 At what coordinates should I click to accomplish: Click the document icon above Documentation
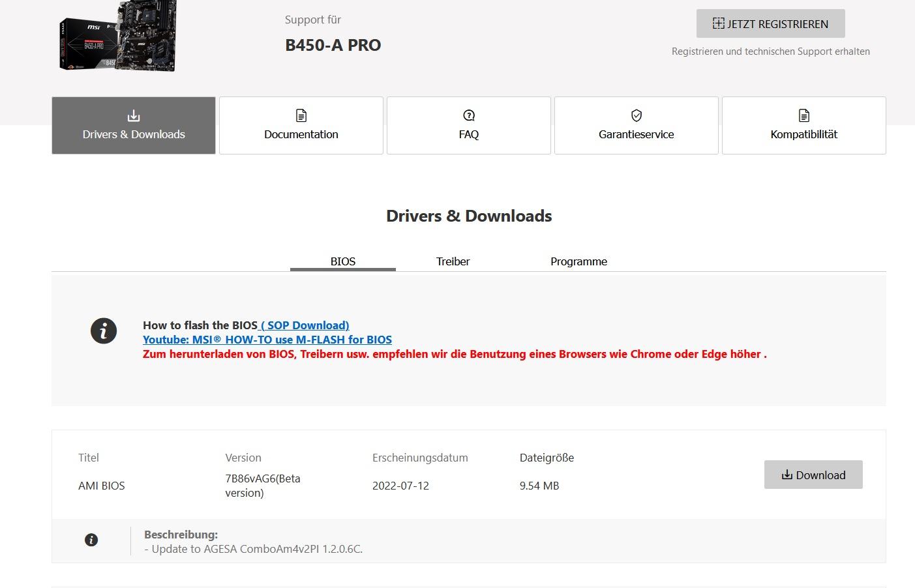(301, 116)
